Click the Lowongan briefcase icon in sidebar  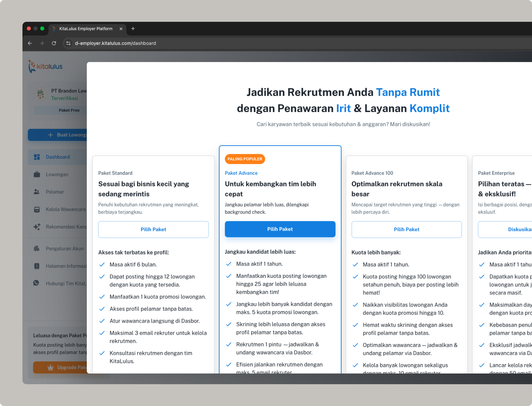(x=37, y=174)
